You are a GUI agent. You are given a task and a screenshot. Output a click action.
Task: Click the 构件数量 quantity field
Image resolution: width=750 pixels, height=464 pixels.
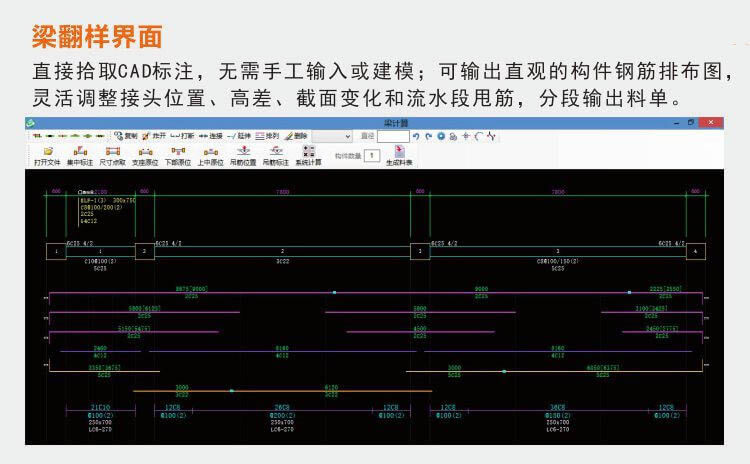(x=371, y=156)
